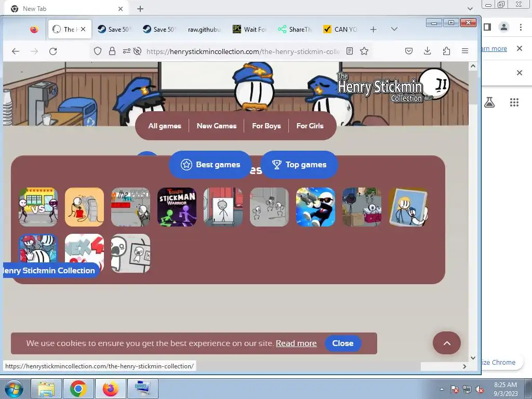532x399 pixels.
Task: Switch to second Save 50 Steam tab
Action: (x=160, y=29)
